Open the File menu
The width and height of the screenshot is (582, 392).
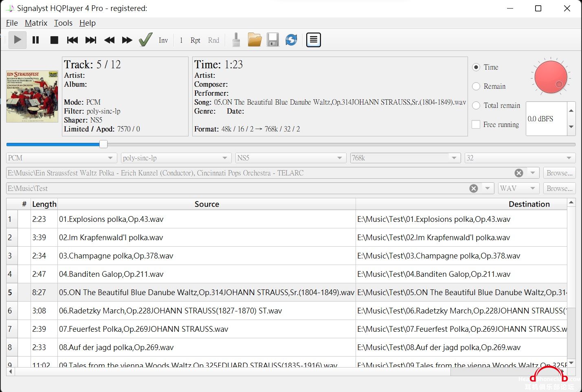click(x=12, y=23)
